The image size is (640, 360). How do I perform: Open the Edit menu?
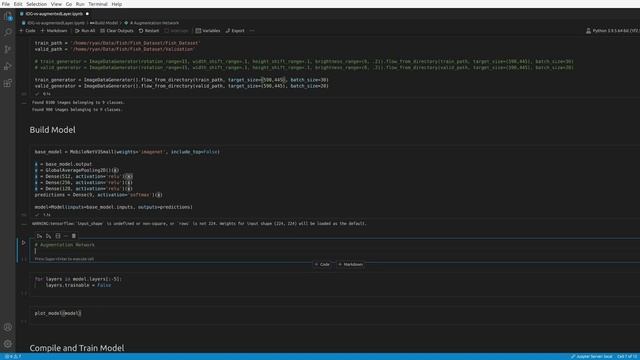coord(18,4)
